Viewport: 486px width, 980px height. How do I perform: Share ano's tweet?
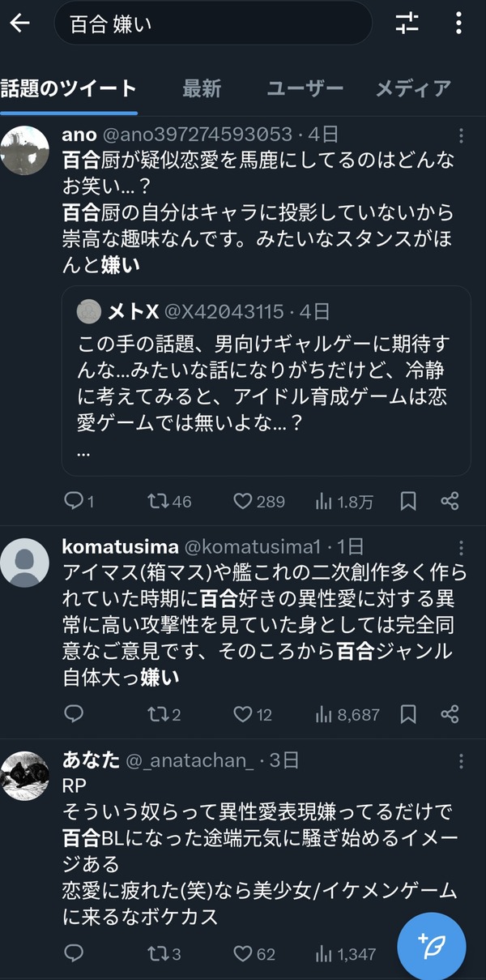click(450, 502)
